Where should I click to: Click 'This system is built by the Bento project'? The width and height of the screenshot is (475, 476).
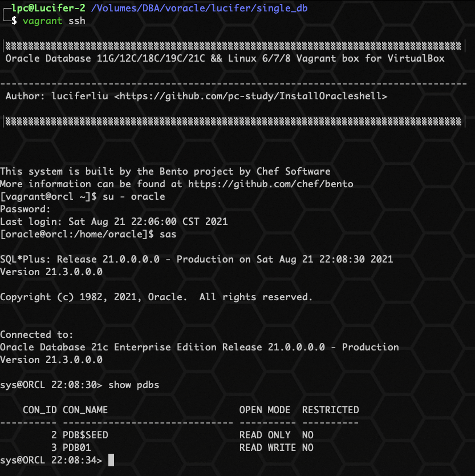[165, 172]
